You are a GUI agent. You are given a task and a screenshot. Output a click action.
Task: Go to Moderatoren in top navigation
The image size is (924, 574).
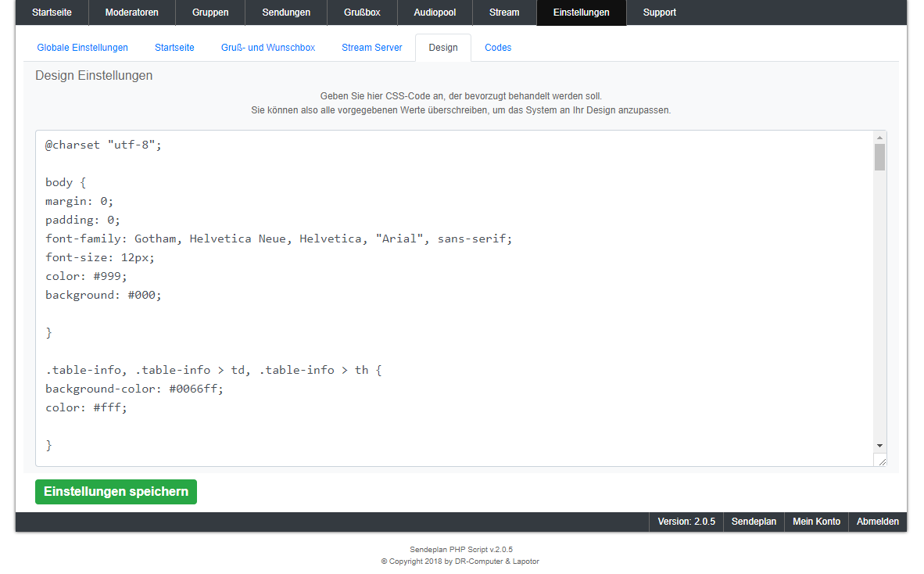[x=131, y=13]
